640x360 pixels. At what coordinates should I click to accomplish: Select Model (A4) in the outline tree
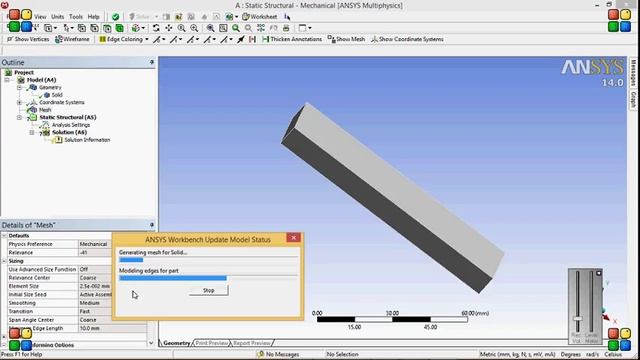(x=41, y=80)
